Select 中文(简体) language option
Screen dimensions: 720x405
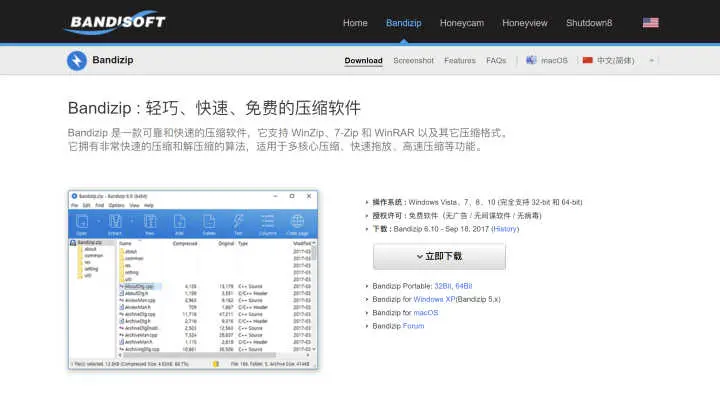[615, 60]
